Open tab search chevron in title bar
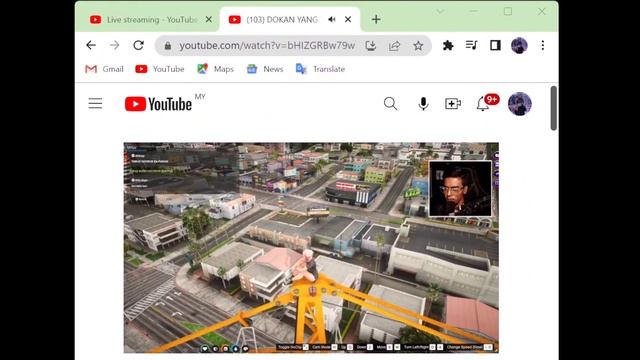 440,11
